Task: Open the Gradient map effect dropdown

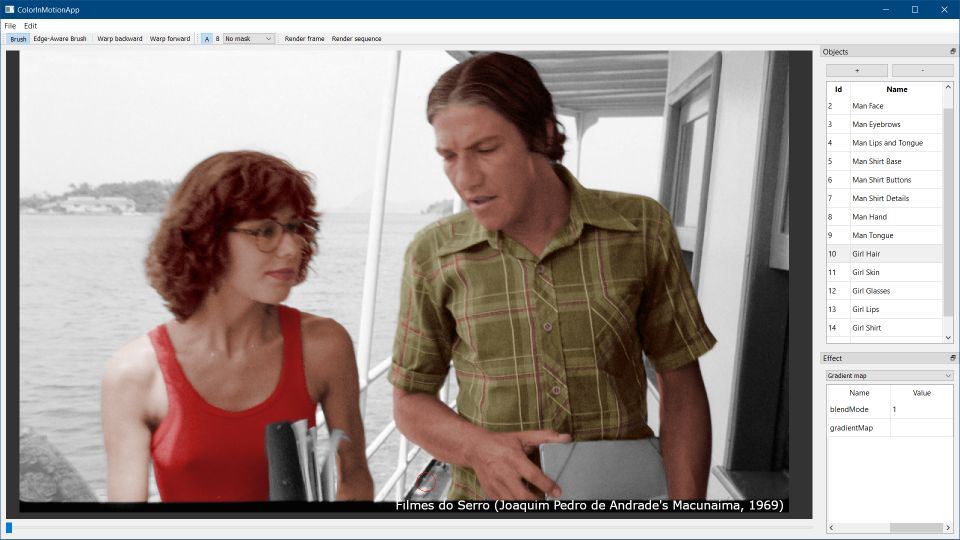Action: coord(890,375)
